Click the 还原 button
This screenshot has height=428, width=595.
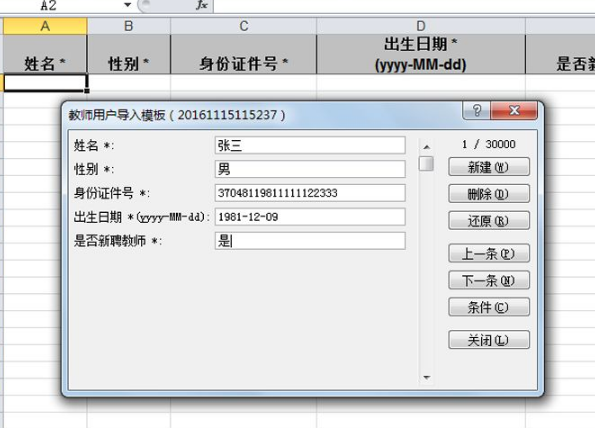[489, 220]
